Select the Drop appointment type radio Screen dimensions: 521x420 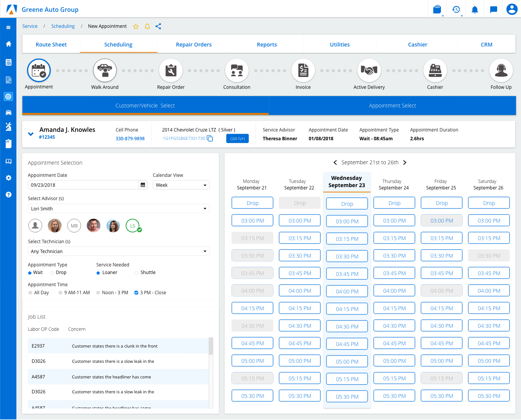(x=53, y=273)
